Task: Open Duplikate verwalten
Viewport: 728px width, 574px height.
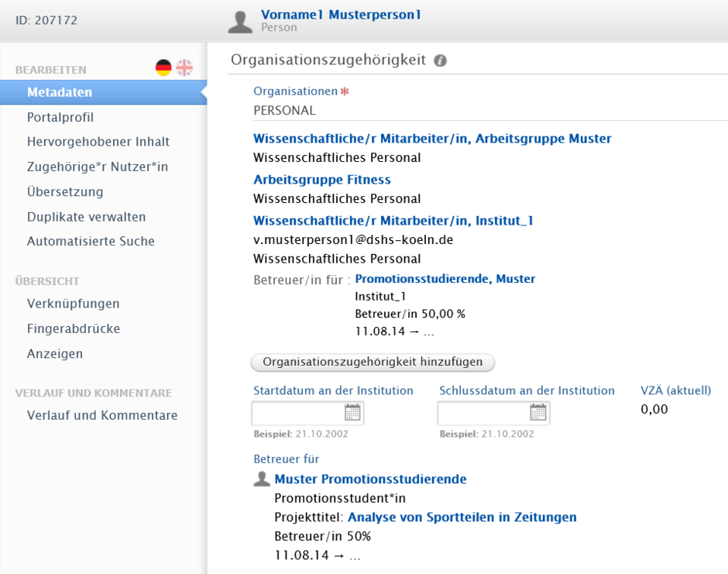Action: [87, 217]
